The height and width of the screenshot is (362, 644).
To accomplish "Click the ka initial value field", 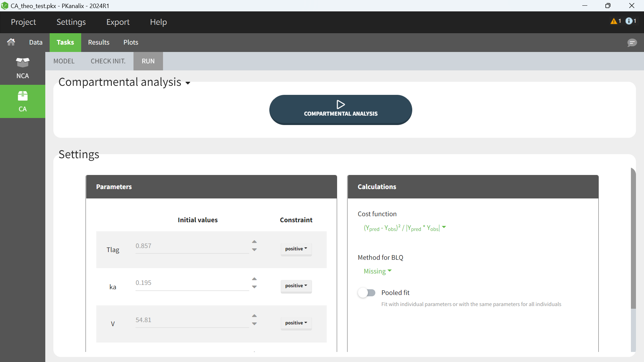I will (192, 283).
